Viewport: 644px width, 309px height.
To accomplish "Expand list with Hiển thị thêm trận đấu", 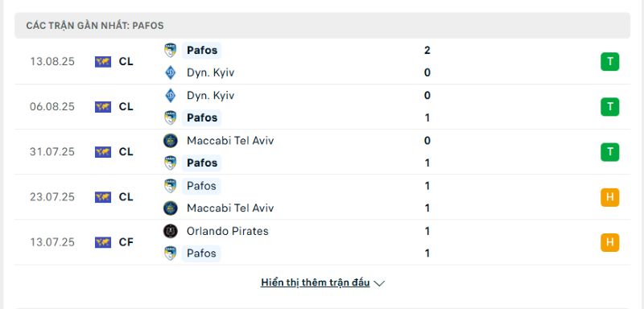I will 315,282.
